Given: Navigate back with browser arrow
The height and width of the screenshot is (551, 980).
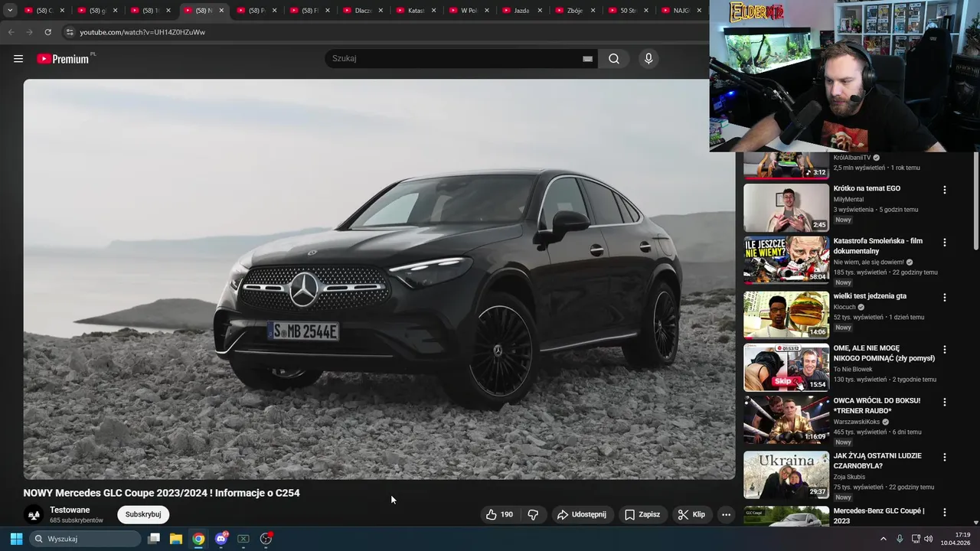Looking at the screenshot, I should [11, 32].
